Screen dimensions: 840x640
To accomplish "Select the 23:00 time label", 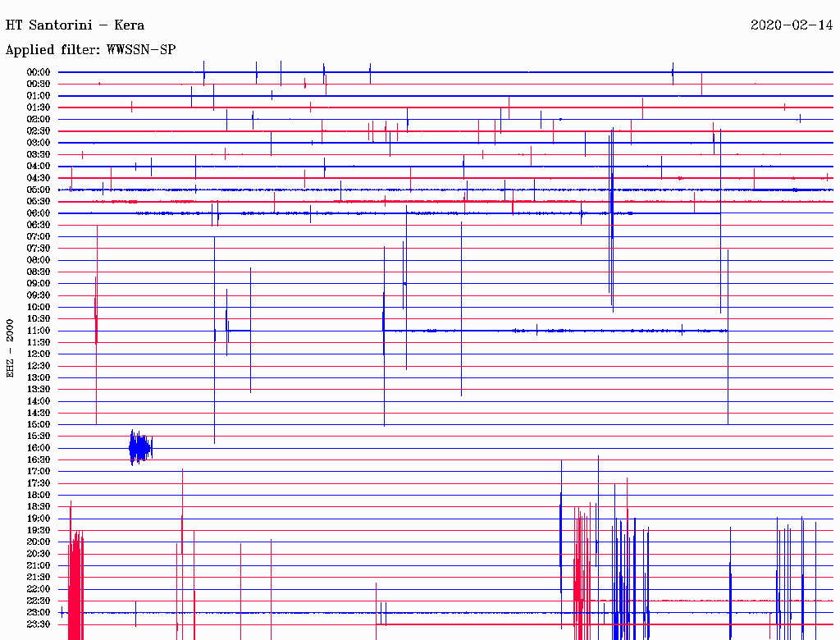I will pos(39,612).
